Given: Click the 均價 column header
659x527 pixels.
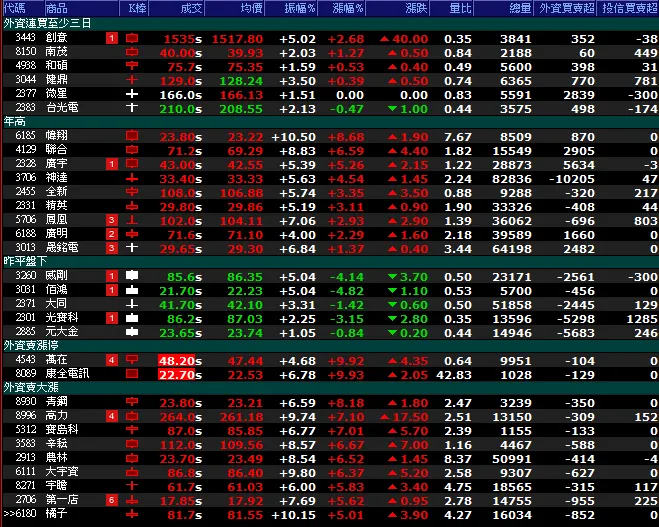Looking at the screenshot, I should [235, 8].
